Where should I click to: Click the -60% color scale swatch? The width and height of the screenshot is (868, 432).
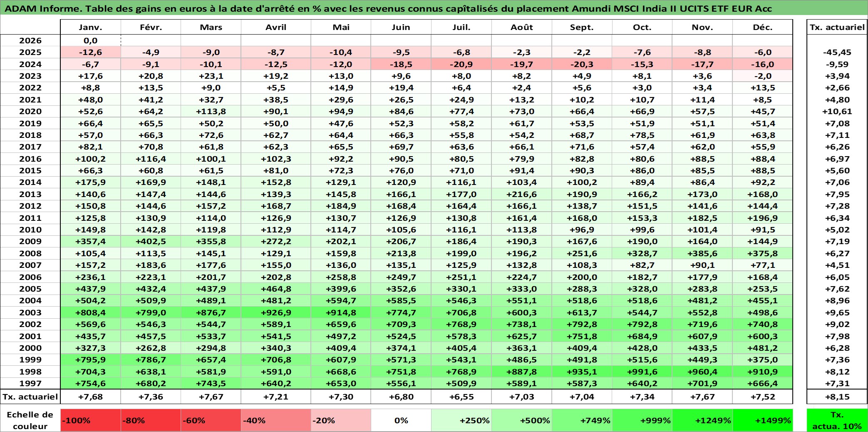211,420
